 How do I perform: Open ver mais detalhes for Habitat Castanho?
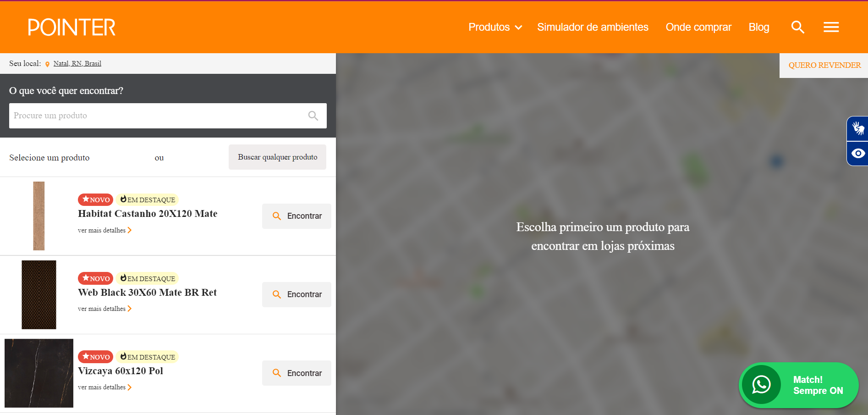point(104,230)
